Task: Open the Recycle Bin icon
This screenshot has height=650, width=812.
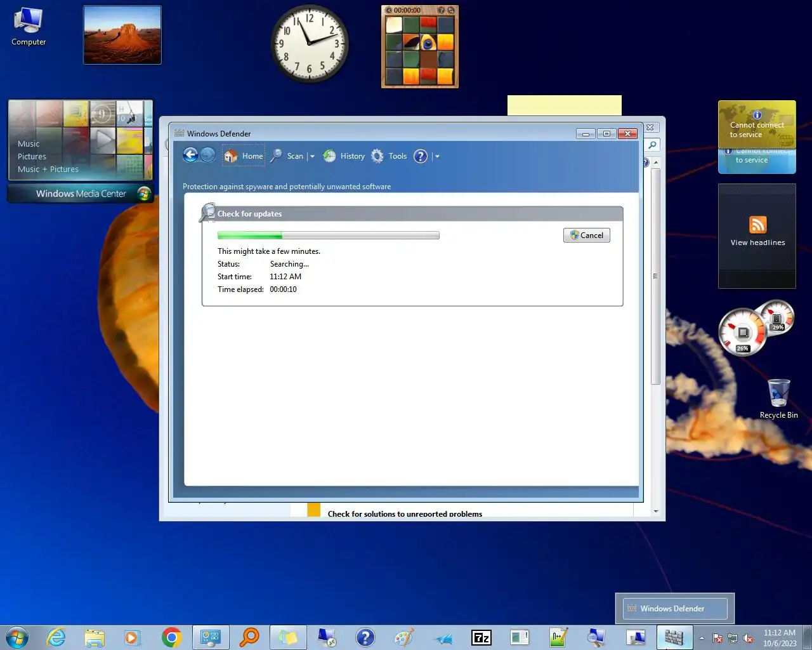Action: point(779,399)
